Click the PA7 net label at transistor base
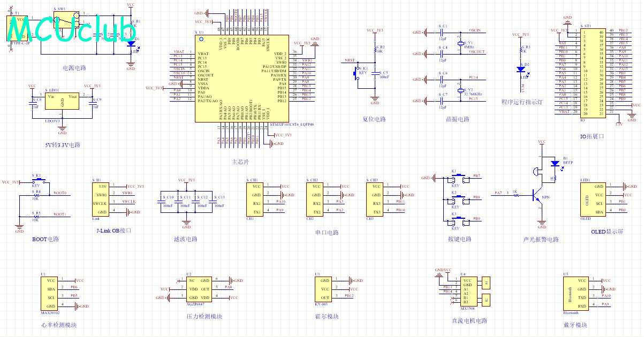644x337 pixels. (498, 193)
